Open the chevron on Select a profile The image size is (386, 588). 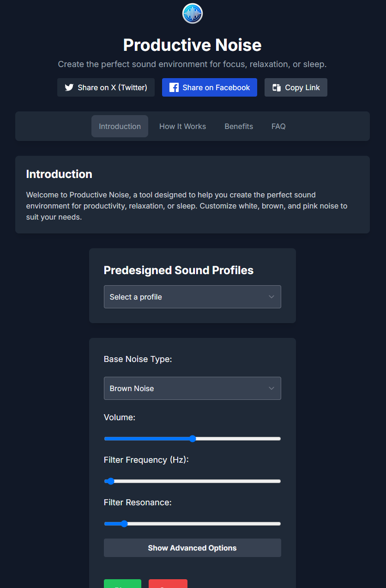(271, 297)
